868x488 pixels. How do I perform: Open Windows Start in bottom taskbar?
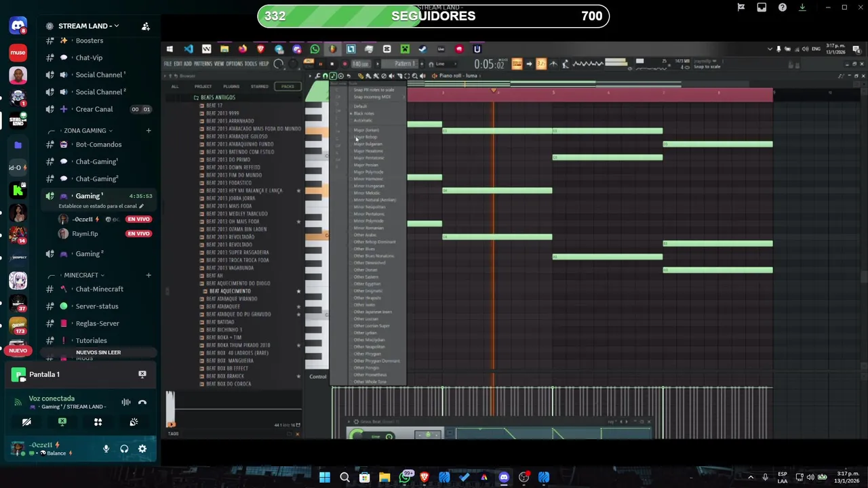tap(325, 477)
